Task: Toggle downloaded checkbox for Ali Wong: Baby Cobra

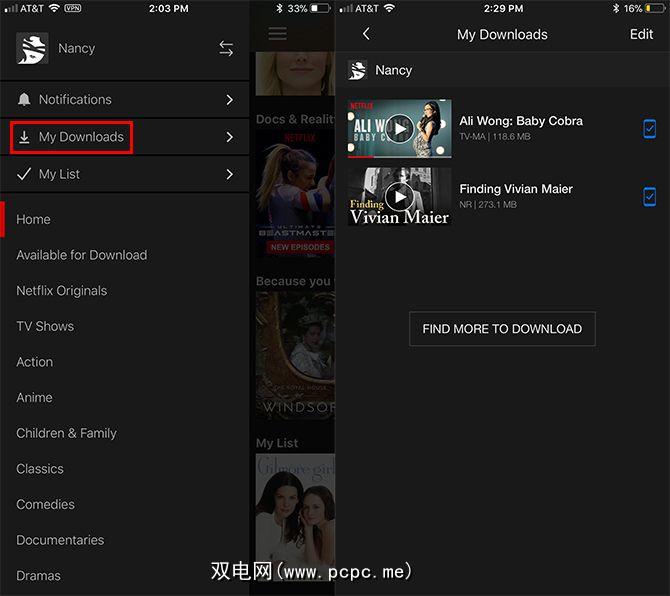Action: [649, 129]
